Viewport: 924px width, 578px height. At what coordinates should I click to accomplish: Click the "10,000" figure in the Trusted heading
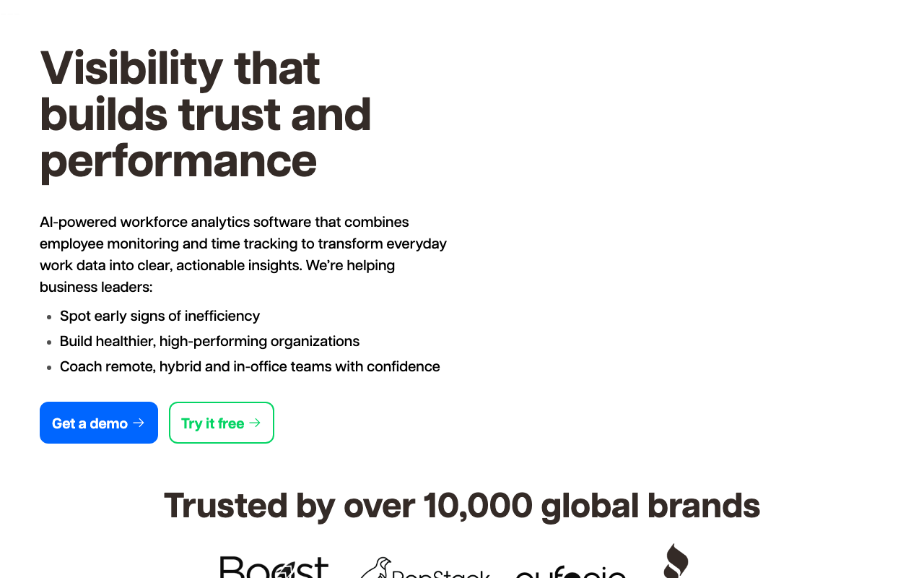click(x=477, y=505)
